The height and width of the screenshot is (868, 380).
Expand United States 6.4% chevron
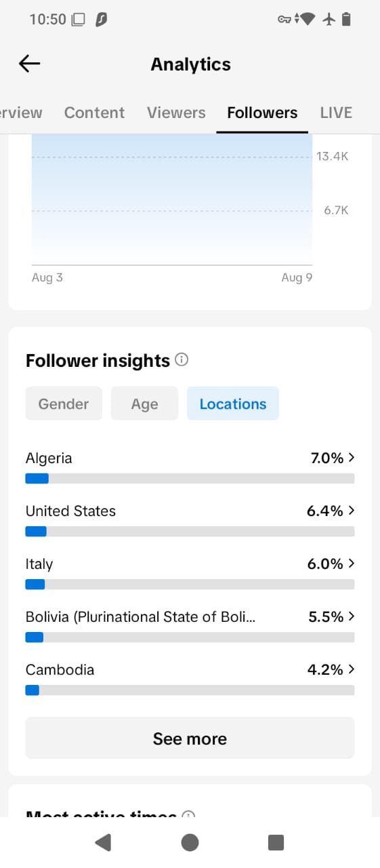click(351, 511)
